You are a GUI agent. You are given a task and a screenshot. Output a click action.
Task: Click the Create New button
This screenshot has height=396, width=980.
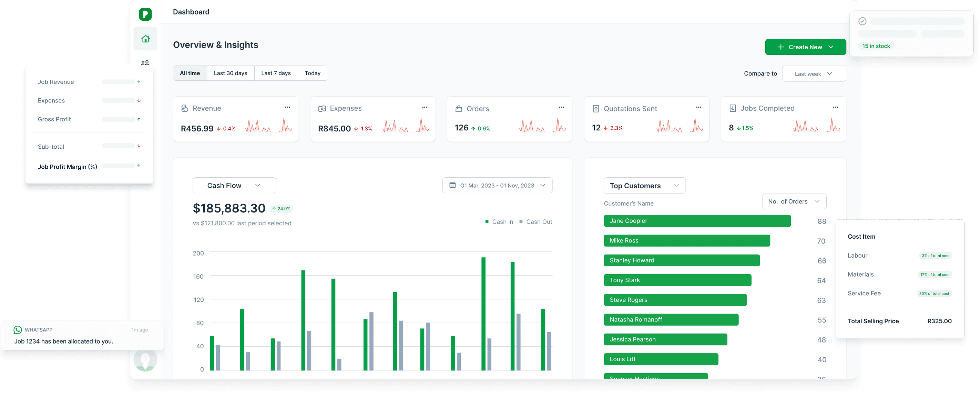[805, 47]
